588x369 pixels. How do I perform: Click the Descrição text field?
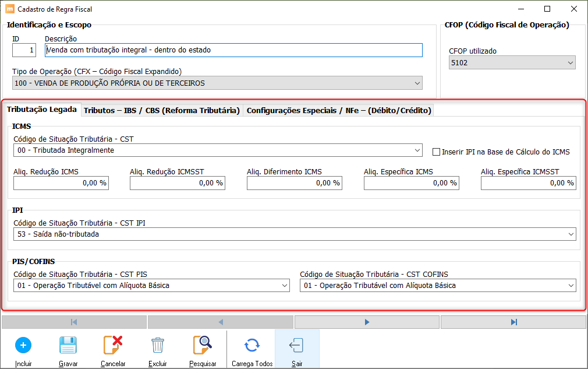233,50
